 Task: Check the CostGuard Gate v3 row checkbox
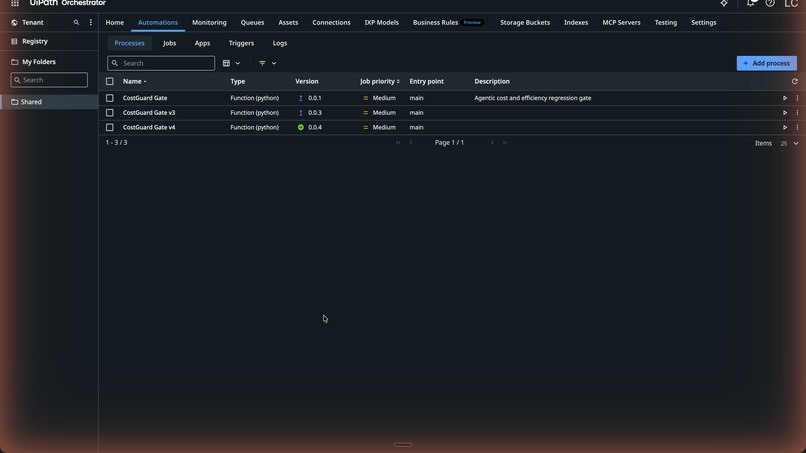109,113
